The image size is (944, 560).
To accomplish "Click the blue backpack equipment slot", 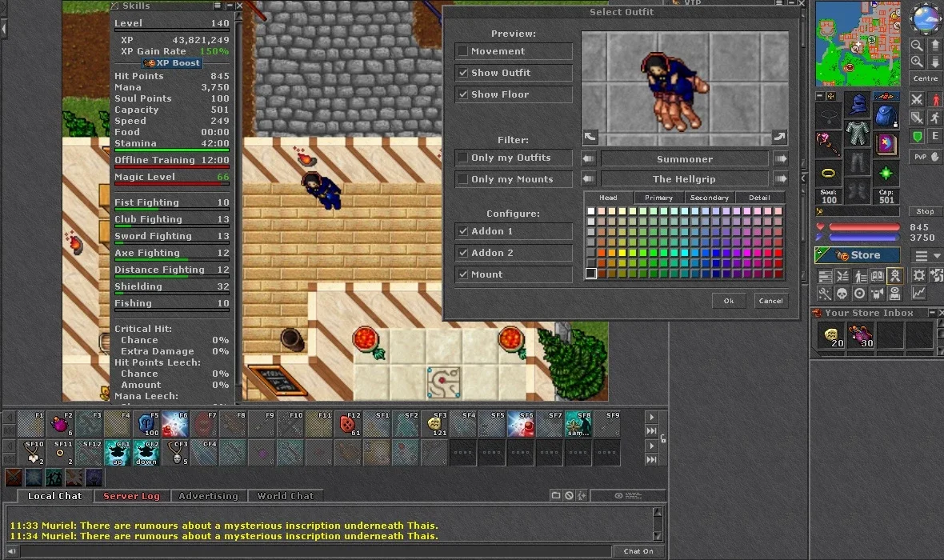I will [x=886, y=116].
